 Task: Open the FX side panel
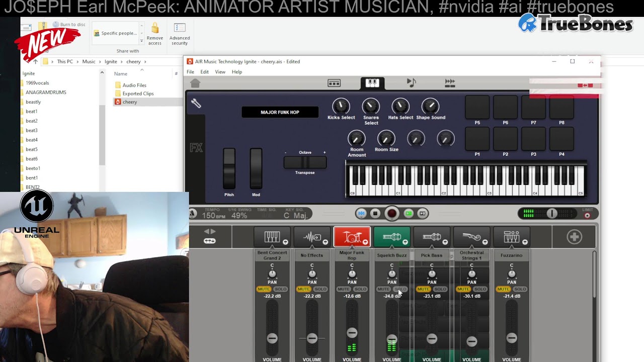(196, 148)
